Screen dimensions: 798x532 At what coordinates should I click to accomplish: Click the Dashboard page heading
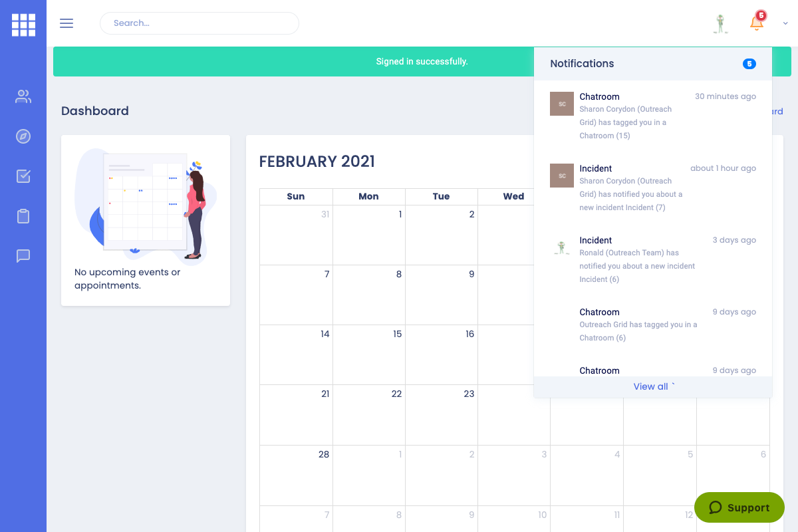tap(95, 111)
